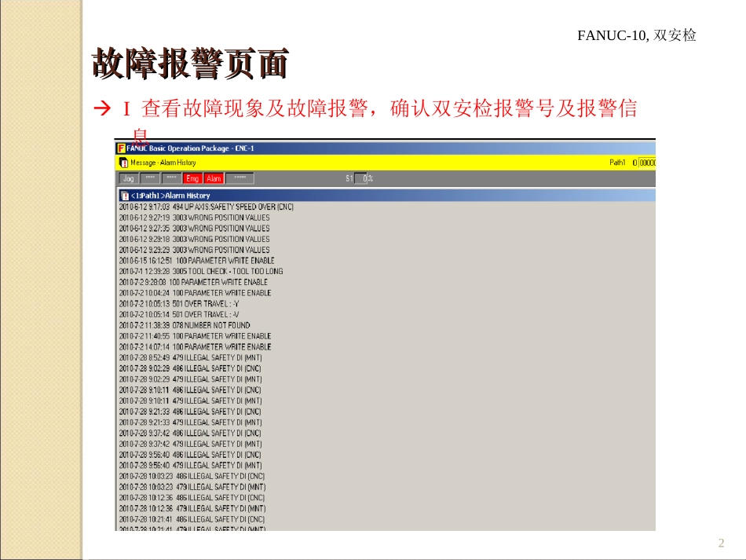The width and height of the screenshot is (746, 560).
Task: Select the 10:03:23 486 ILLEGAL SAFETY DI (CNC) row
Action: coord(192,476)
